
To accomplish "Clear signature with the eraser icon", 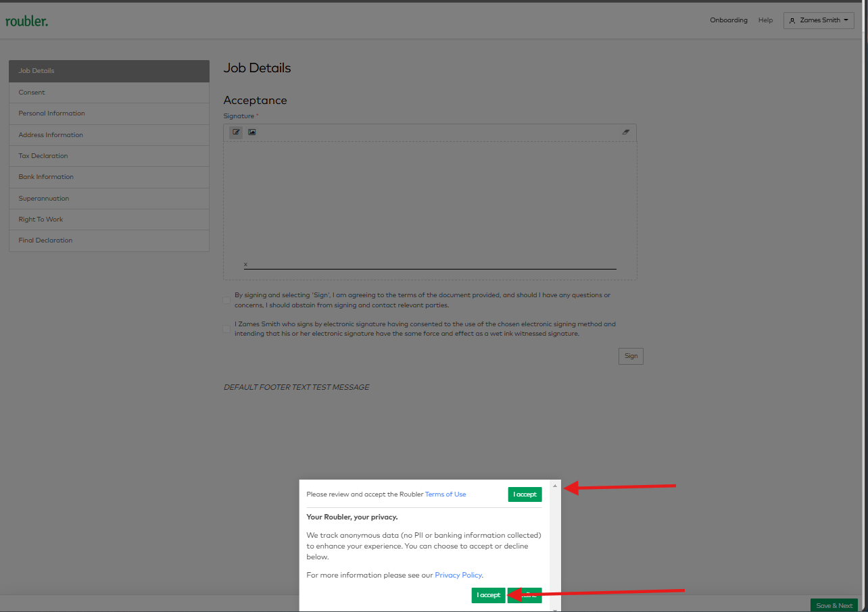I will pyautogui.click(x=626, y=132).
